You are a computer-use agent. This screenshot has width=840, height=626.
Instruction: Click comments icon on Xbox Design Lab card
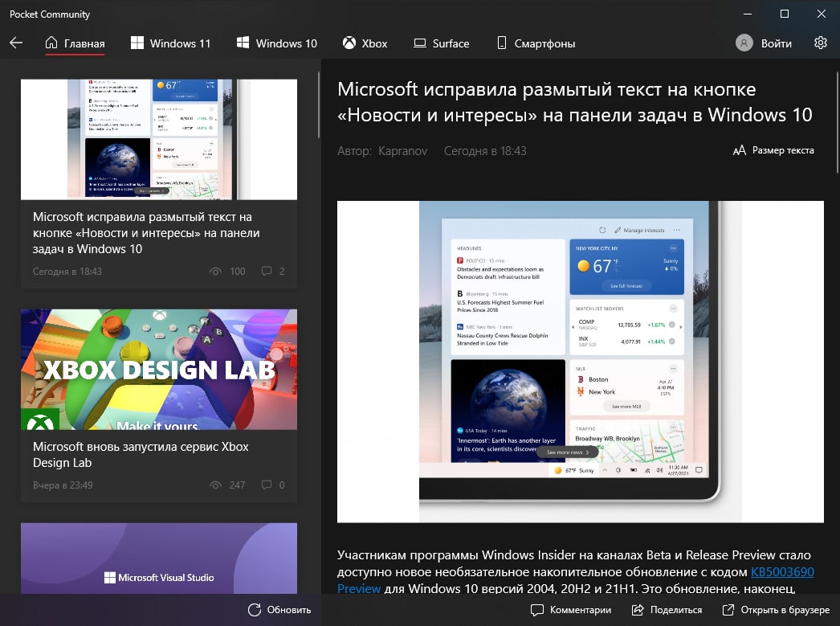pyautogui.click(x=267, y=485)
